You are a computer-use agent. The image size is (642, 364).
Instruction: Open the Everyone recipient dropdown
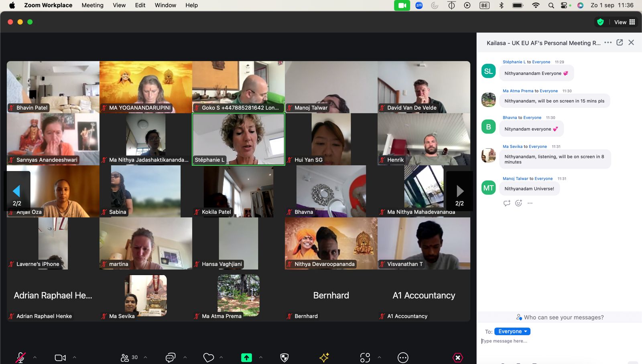pos(512,332)
